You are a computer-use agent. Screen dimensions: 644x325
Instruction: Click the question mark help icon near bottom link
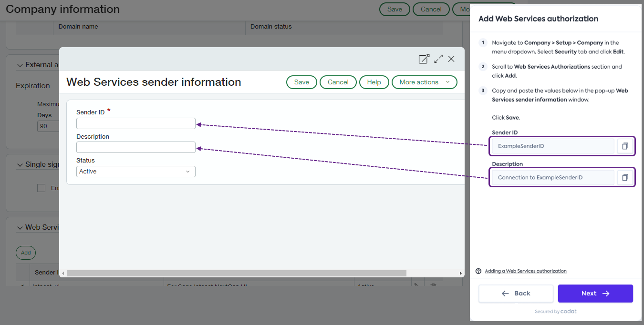(x=478, y=271)
